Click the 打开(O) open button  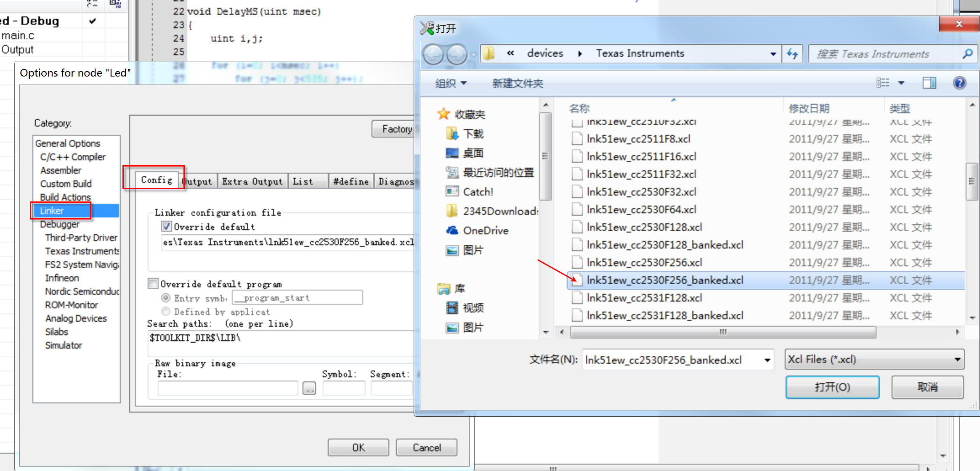tap(832, 387)
